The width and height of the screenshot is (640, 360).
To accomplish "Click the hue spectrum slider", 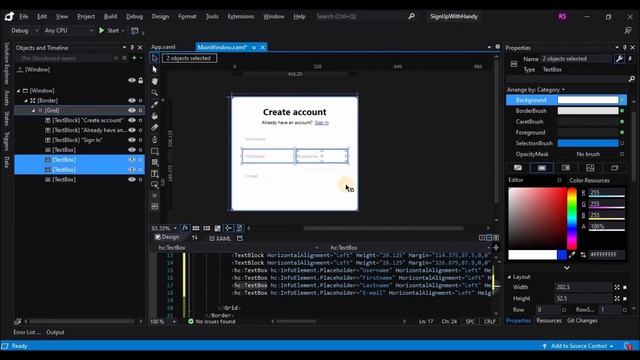I will click(x=572, y=218).
